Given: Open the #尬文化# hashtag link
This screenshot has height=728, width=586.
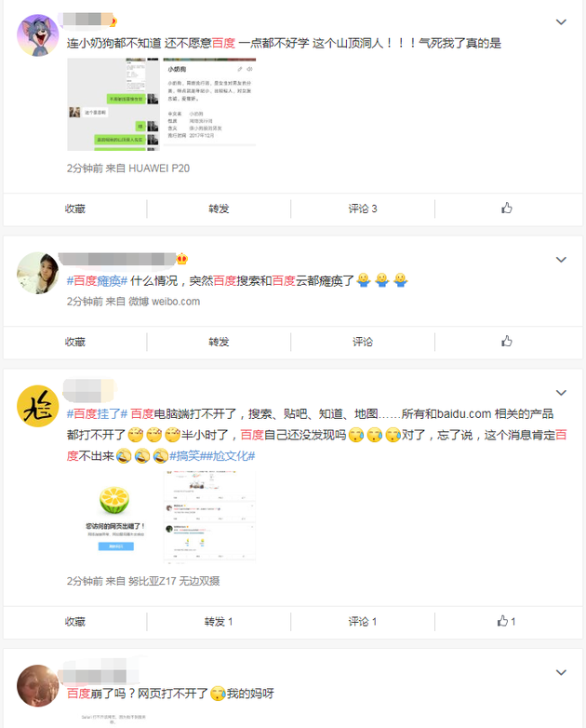Looking at the screenshot, I should point(233,456).
